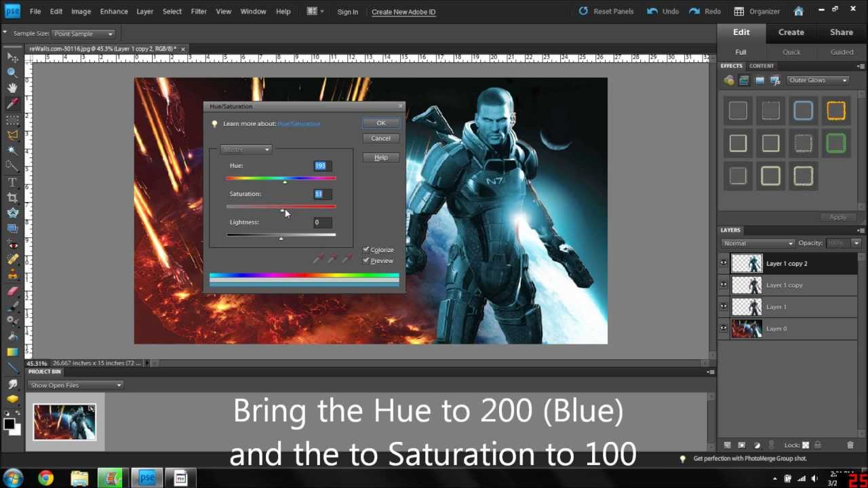
Task: Hide Layer 1 copy visibility eye
Action: pyautogui.click(x=724, y=285)
